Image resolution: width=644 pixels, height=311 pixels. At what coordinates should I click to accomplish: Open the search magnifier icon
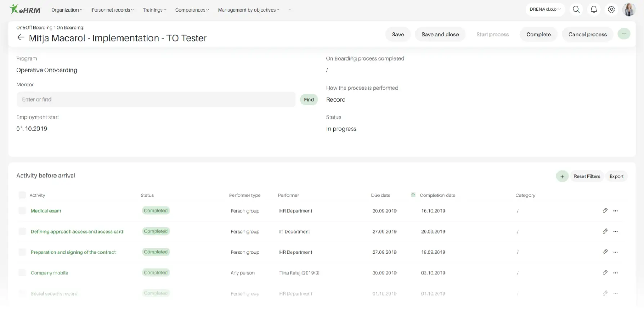click(576, 9)
